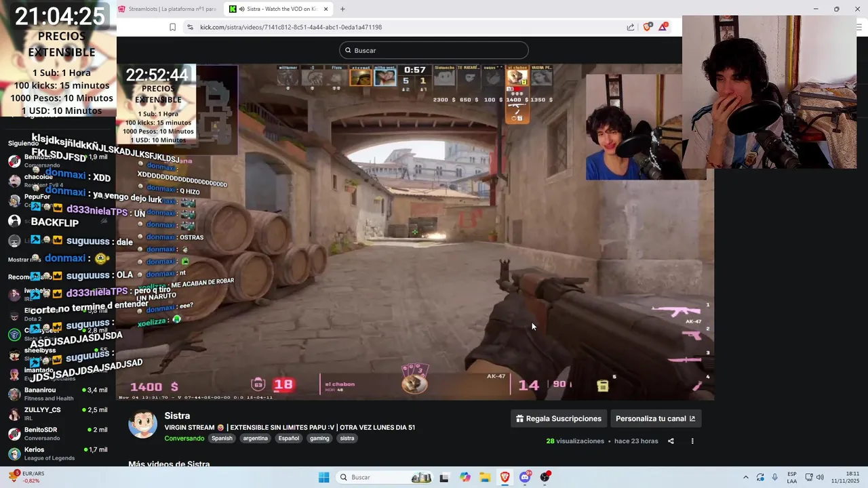Viewport: 868px width, 488px height.
Task: Open Discord from the taskbar
Action: click(x=525, y=477)
